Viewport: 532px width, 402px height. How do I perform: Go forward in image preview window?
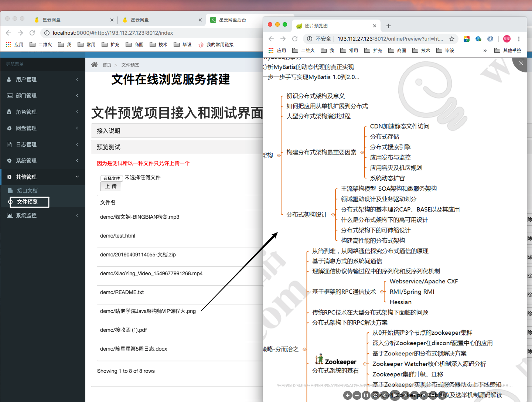point(283,39)
